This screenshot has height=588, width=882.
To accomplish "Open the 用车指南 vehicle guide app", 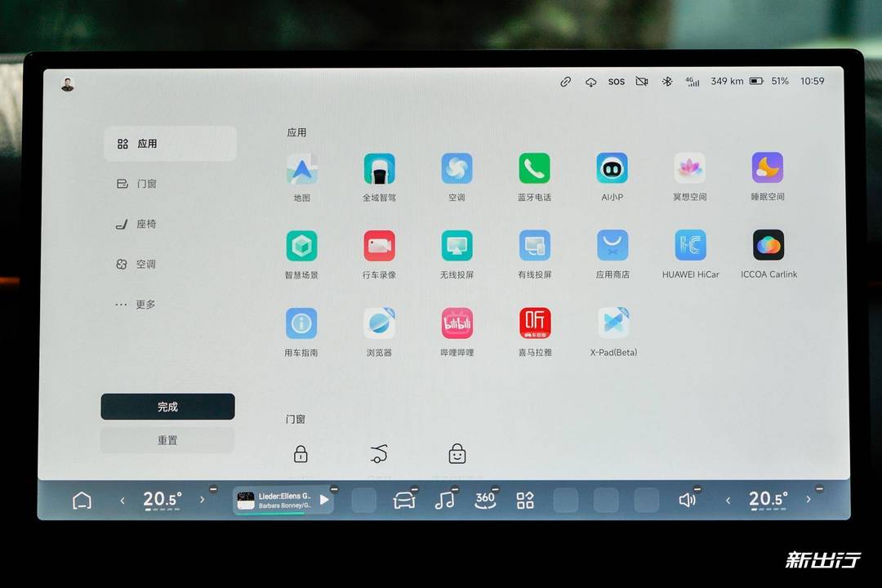I will (x=301, y=323).
